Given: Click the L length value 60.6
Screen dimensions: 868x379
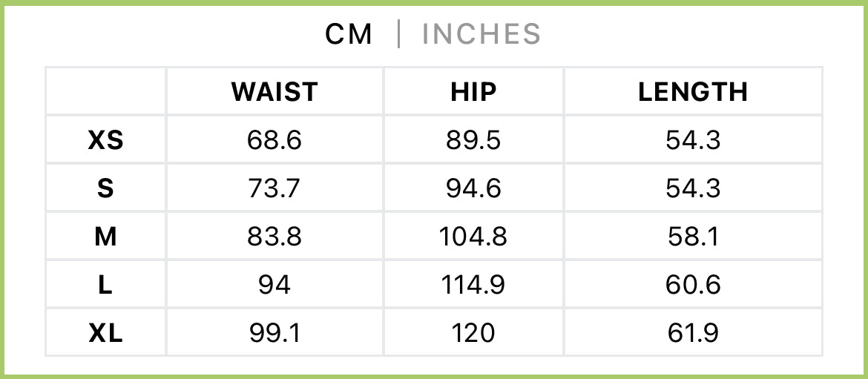Looking at the screenshot, I should point(693,286).
